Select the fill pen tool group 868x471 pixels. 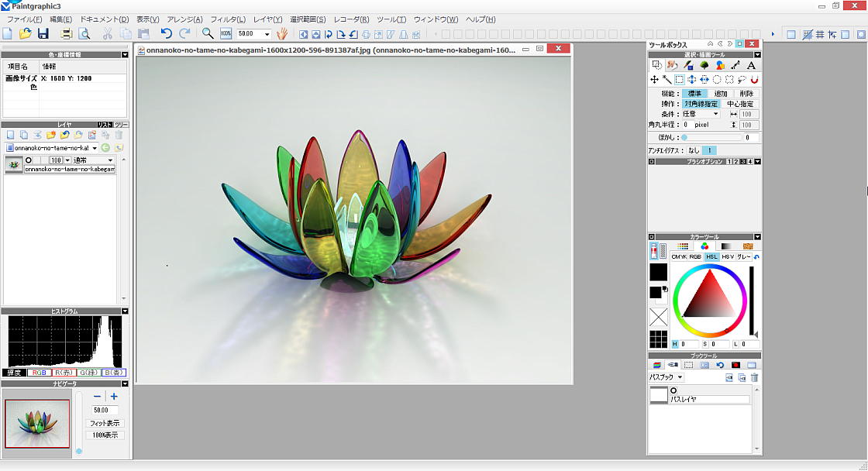click(x=688, y=65)
